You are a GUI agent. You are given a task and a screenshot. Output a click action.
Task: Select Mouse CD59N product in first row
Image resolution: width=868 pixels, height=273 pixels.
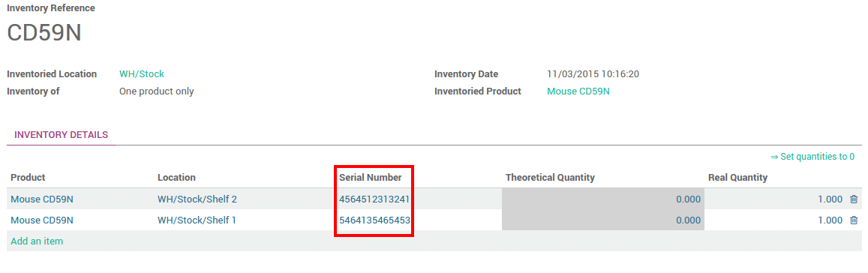42,199
